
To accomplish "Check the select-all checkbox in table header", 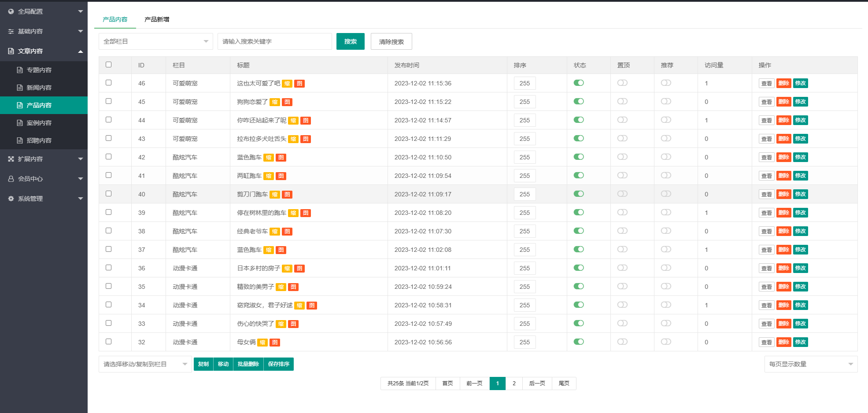I will click(109, 65).
